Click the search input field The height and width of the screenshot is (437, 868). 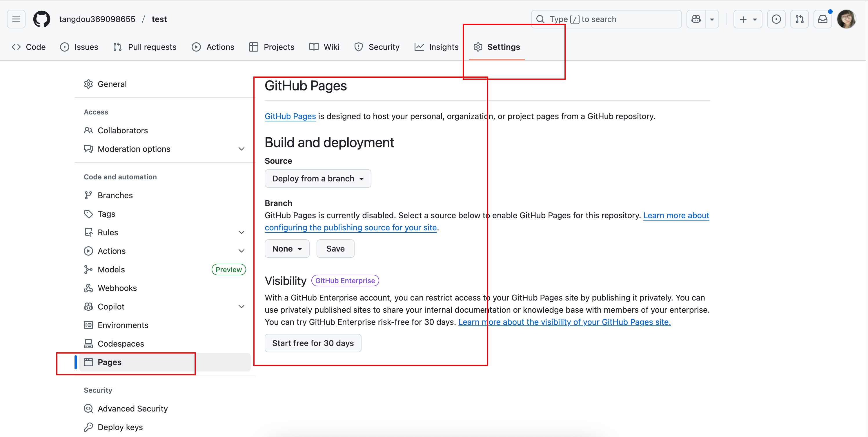pos(606,19)
